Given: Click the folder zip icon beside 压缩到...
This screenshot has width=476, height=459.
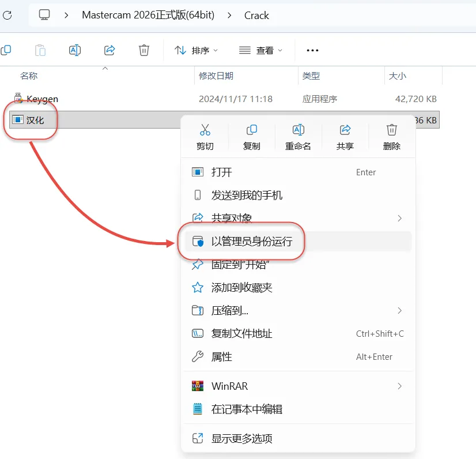Looking at the screenshot, I should [198, 310].
